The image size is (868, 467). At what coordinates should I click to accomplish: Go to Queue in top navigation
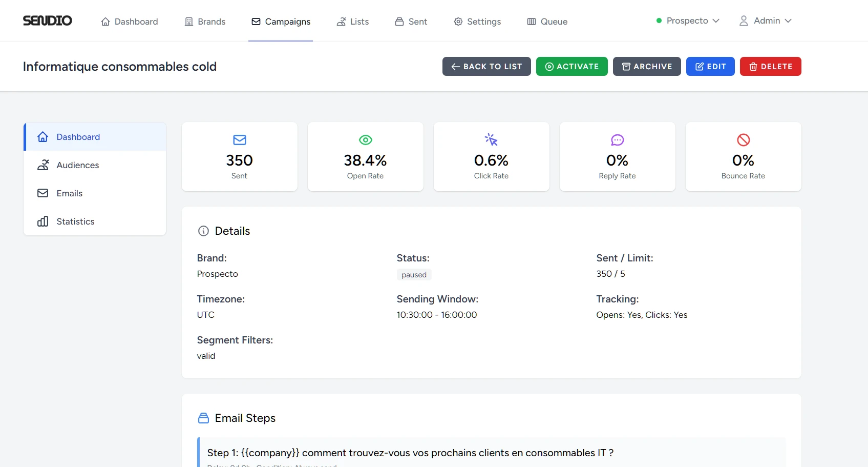tap(547, 22)
